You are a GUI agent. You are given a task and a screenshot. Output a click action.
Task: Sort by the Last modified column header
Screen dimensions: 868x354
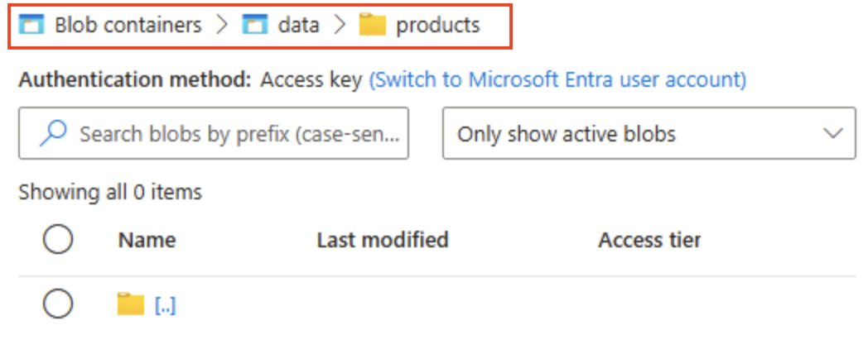[382, 240]
